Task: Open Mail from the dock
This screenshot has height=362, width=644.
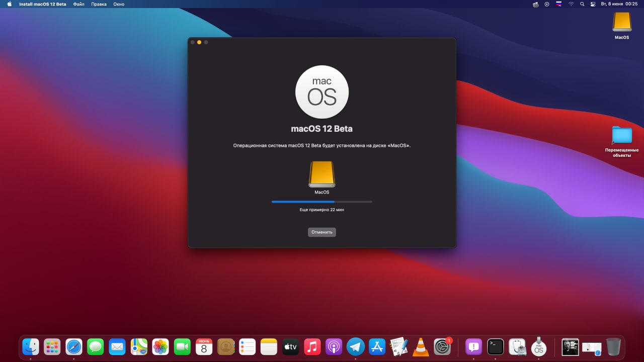Action: [117, 346]
